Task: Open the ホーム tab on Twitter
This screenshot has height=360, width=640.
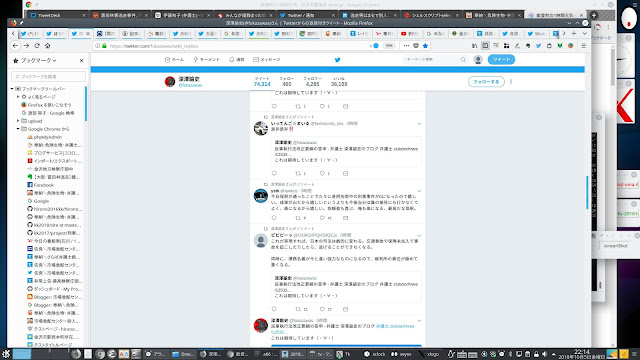Action: (174, 60)
